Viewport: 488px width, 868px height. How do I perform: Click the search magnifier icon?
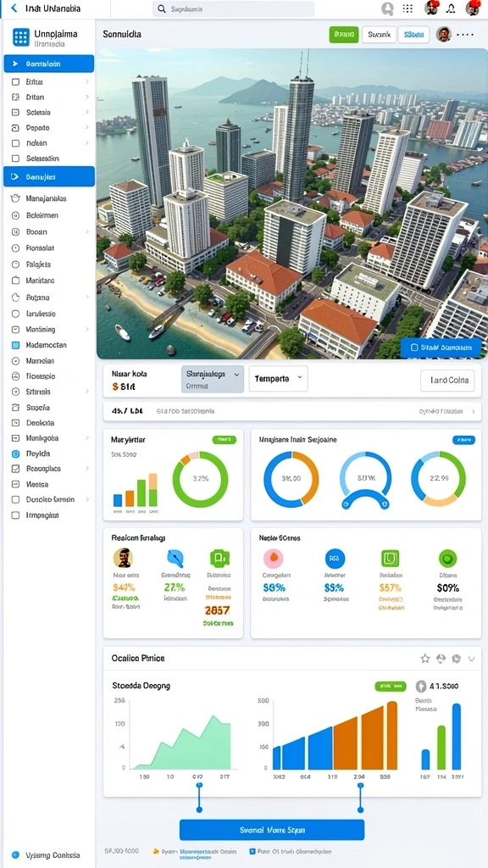(162, 8)
